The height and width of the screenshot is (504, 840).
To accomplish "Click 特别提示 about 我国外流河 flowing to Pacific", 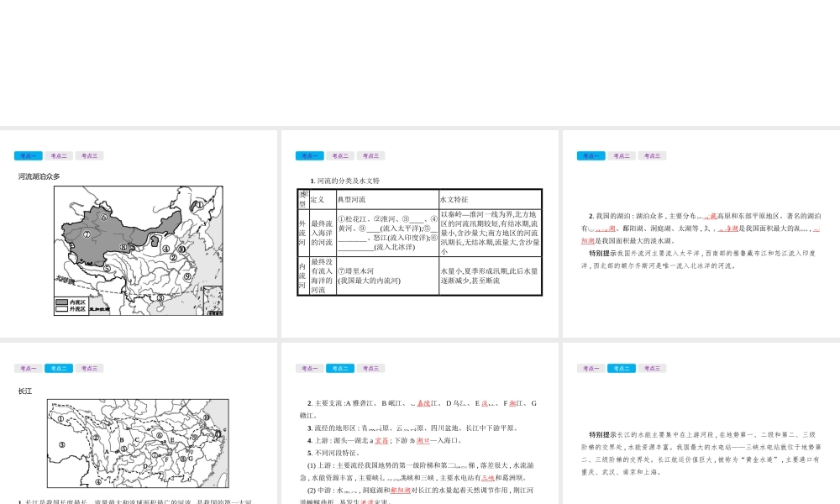I will coord(699,260).
